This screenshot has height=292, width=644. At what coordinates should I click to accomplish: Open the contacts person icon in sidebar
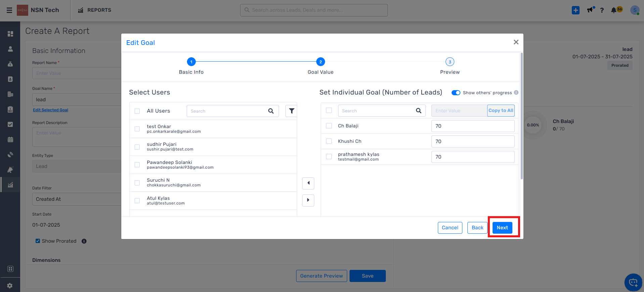click(x=10, y=49)
